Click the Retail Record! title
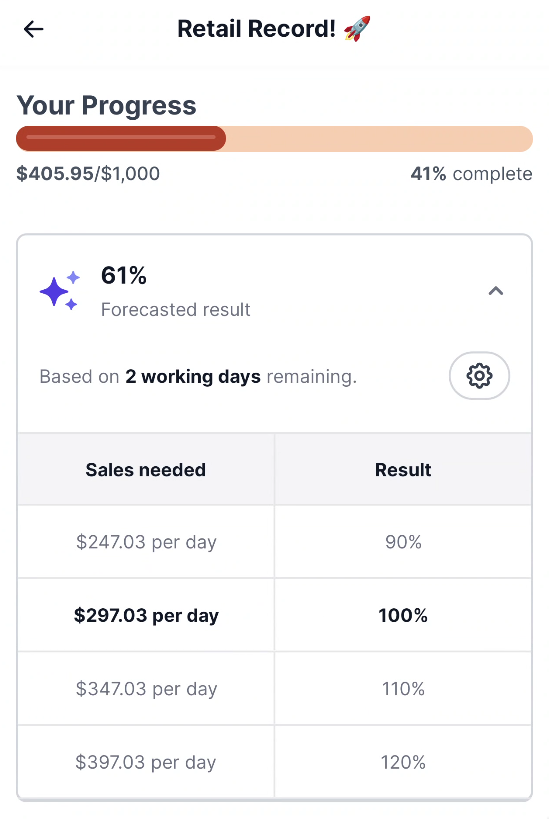The image size is (549, 819). pyautogui.click(x=256, y=29)
